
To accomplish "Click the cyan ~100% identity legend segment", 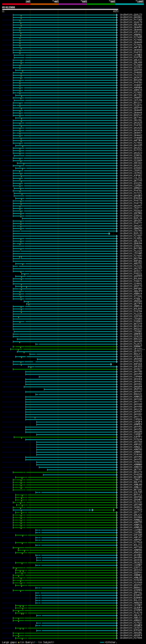I will 130,4.
